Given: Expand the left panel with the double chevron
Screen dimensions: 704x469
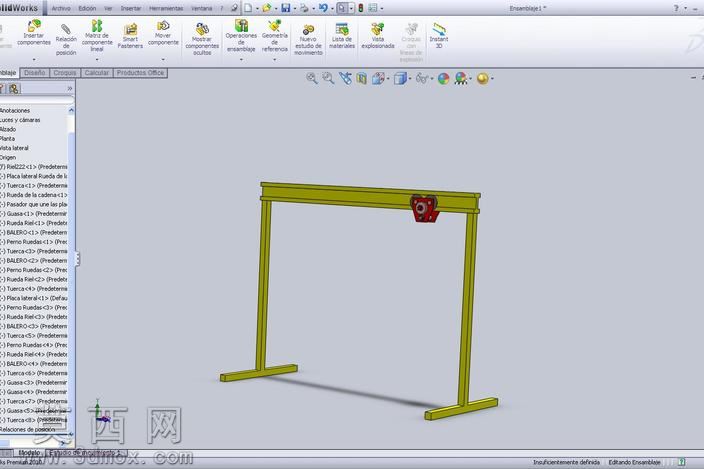Looking at the screenshot, I should [x=70, y=88].
